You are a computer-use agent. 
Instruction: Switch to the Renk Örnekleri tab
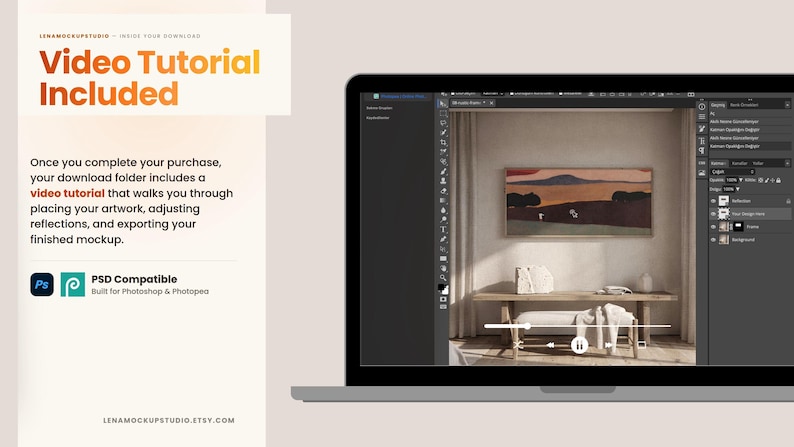coord(744,105)
